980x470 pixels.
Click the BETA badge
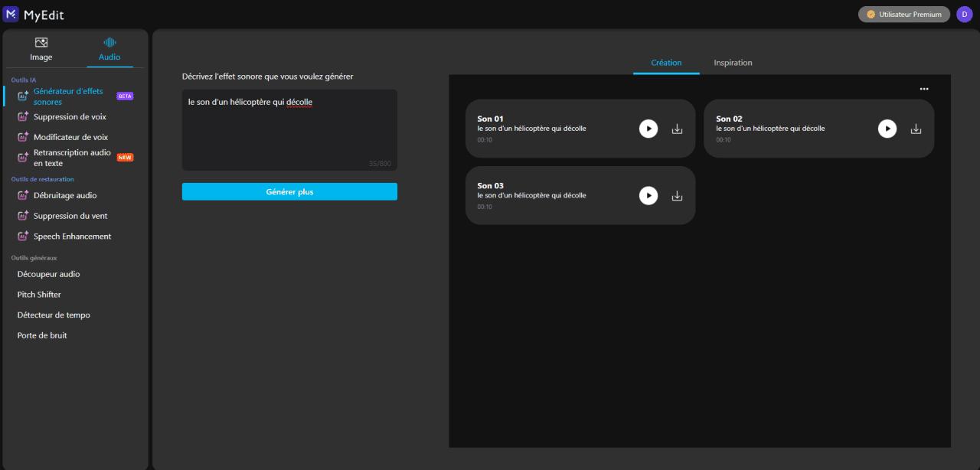tap(125, 96)
